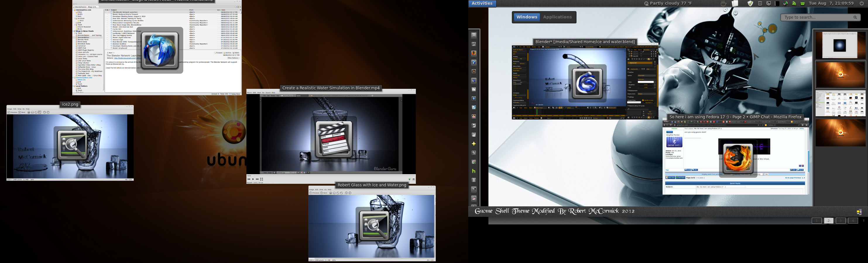The image size is (868, 263).
Task: Click the Activities button in top bar
Action: [x=482, y=4]
